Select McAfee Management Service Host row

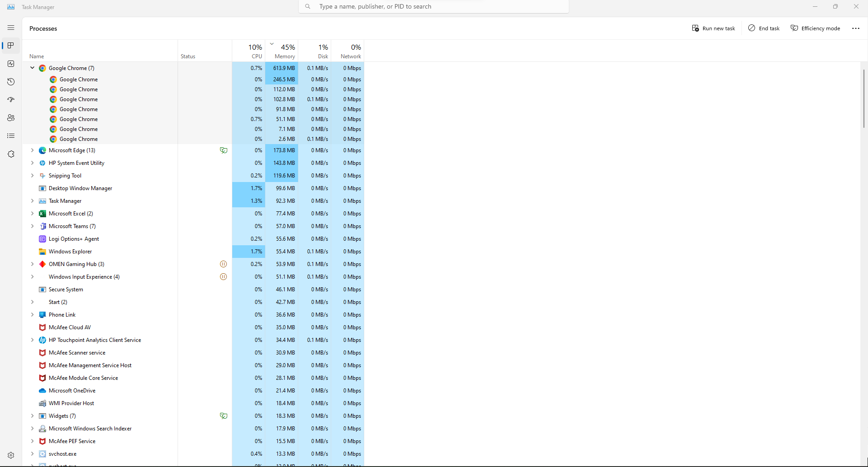[x=193, y=365]
